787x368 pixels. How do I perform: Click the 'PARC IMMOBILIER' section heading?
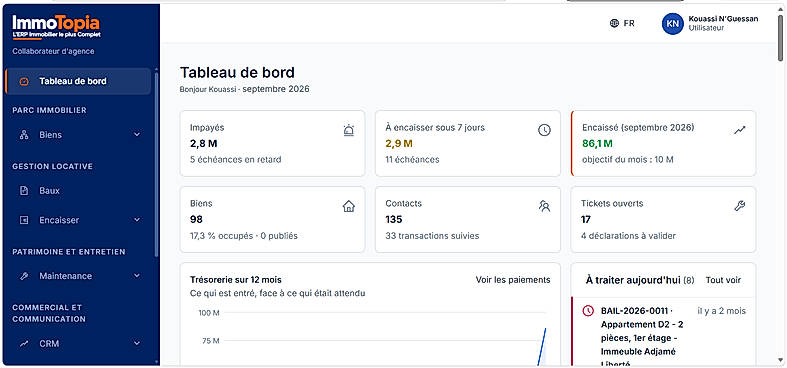(49, 110)
